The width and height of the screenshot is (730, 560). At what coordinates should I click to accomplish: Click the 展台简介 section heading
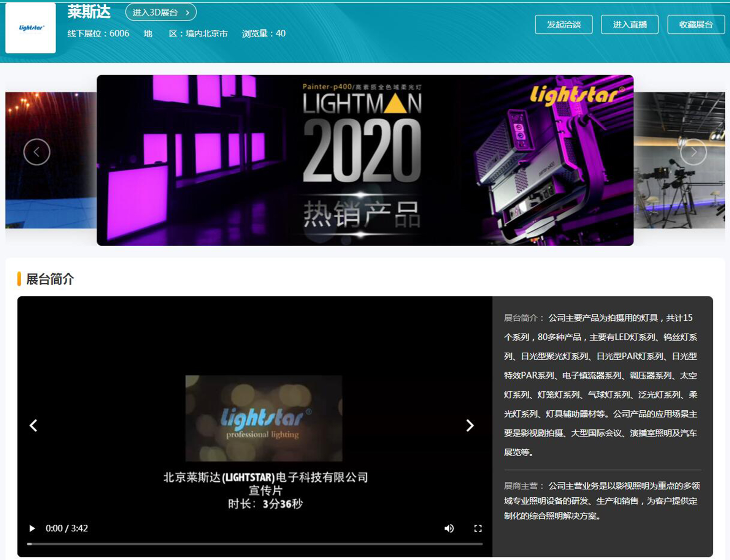(x=50, y=279)
